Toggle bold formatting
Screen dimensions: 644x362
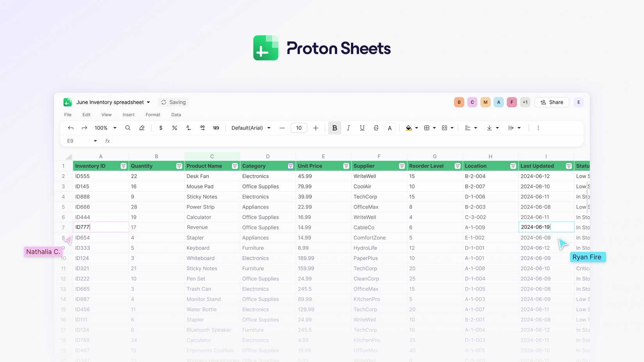coord(334,128)
